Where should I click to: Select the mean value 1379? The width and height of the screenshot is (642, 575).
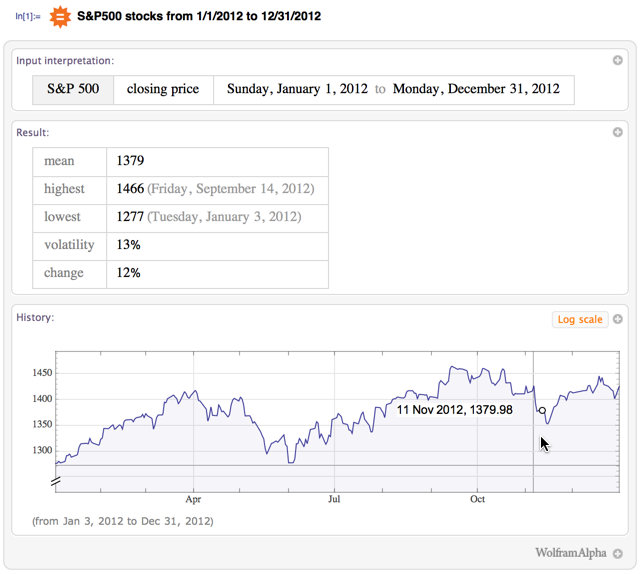130,161
